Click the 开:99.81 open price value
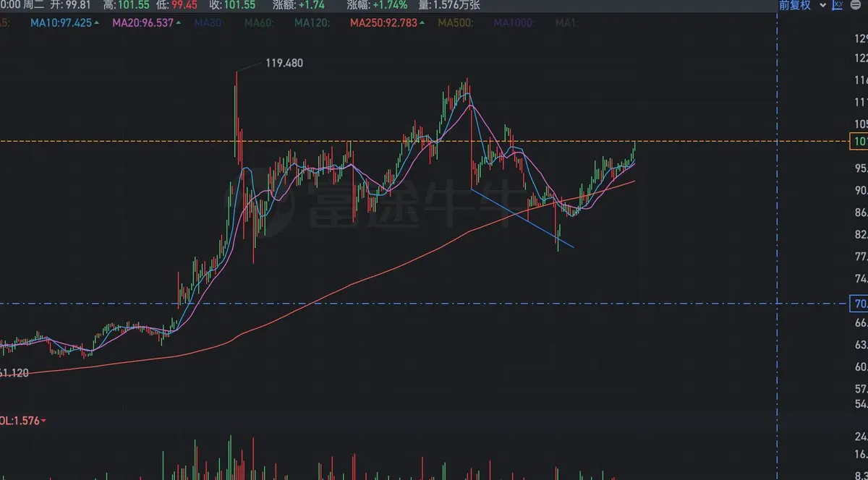The image size is (868, 480). pos(70,5)
